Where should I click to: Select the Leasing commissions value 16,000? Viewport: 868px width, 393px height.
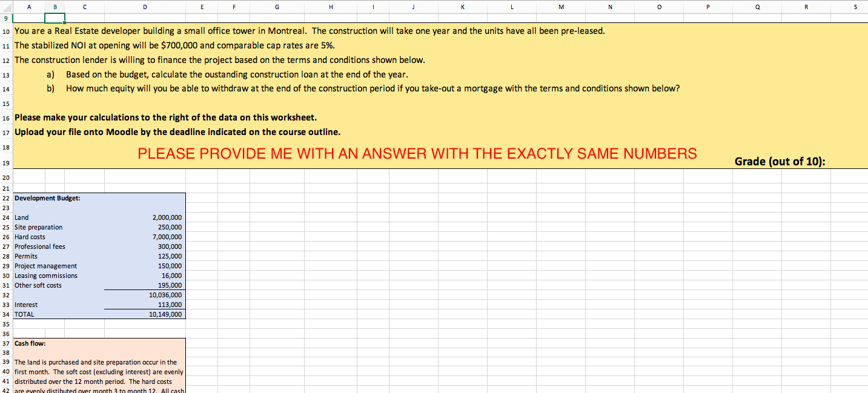(x=171, y=276)
